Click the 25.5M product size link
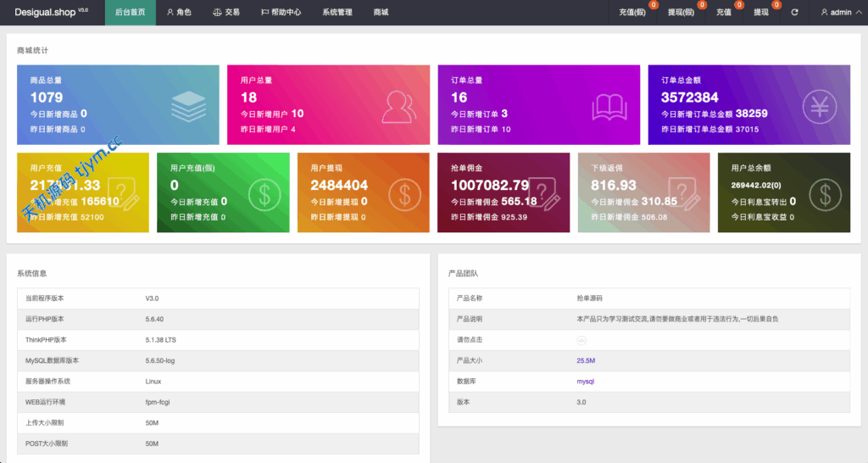 click(x=586, y=360)
